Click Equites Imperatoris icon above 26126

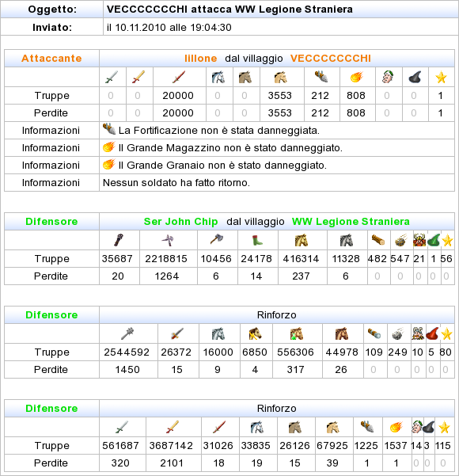295,427
